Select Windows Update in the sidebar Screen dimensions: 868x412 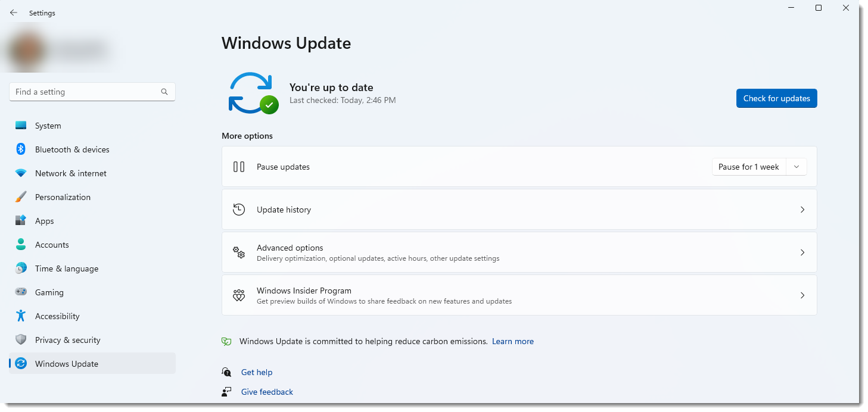[x=92, y=364]
